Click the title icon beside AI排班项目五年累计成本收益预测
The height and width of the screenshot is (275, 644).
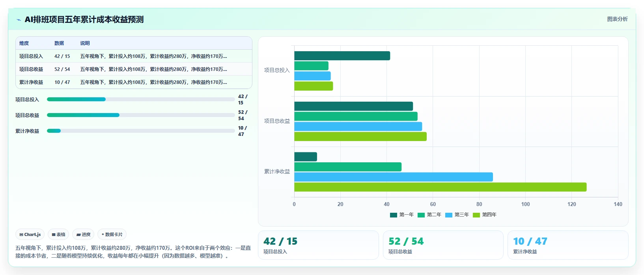click(x=19, y=20)
